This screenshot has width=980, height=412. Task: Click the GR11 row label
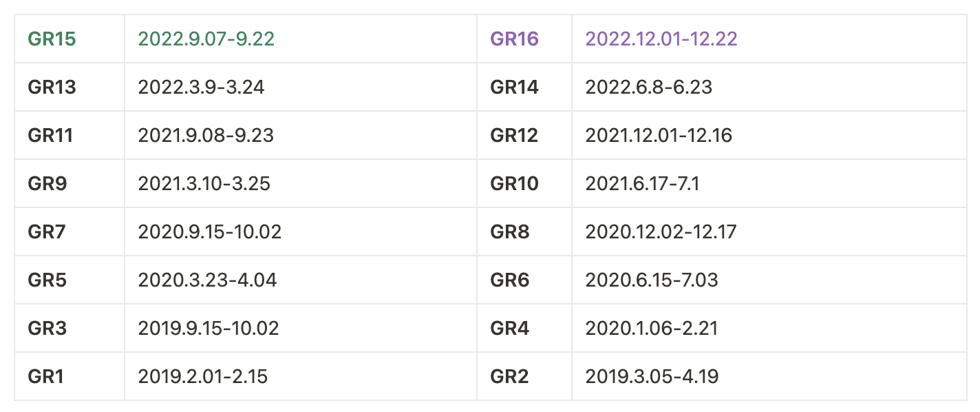click(x=50, y=135)
